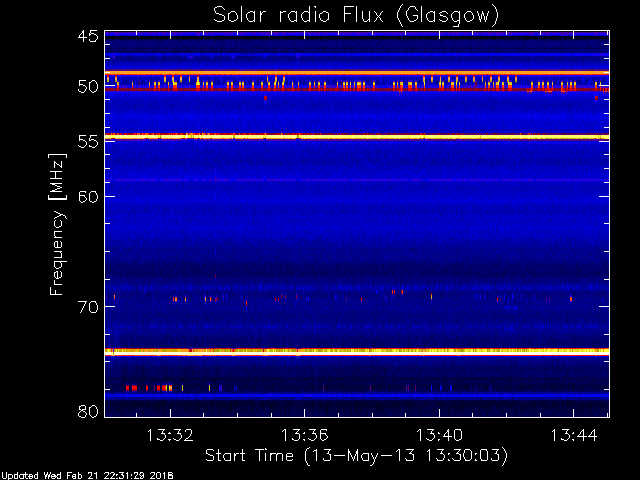This screenshot has width=640, height=480.
Task: Click the bright yellow band near 55 MHz
Action: 357,137
